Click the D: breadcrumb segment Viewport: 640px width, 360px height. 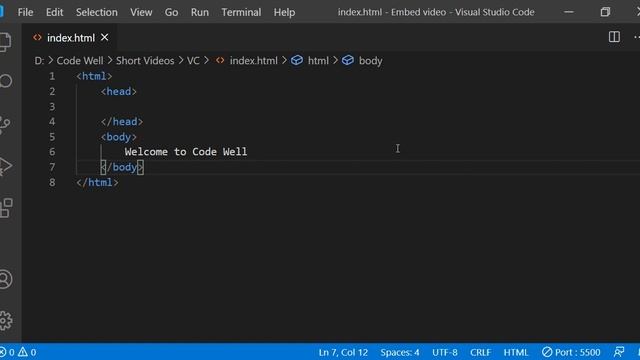pos(39,61)
